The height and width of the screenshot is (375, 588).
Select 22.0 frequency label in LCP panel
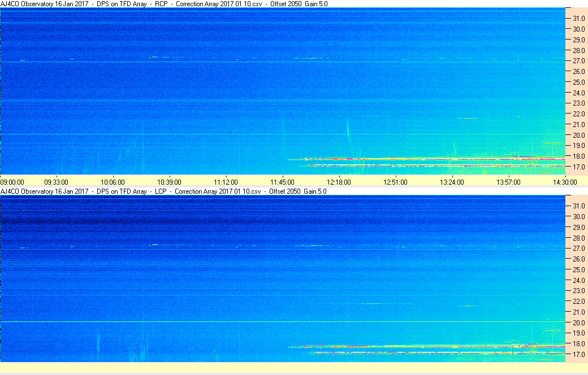tap(578, 302)
